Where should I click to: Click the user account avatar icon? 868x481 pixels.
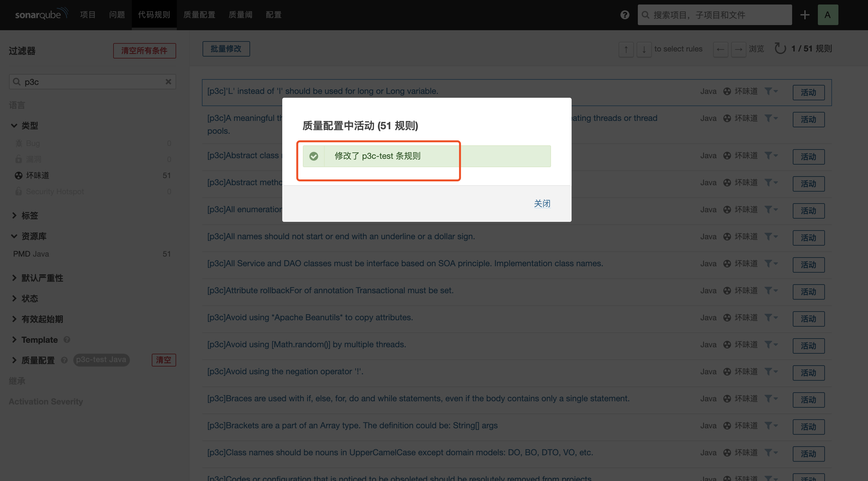(828, 15)
